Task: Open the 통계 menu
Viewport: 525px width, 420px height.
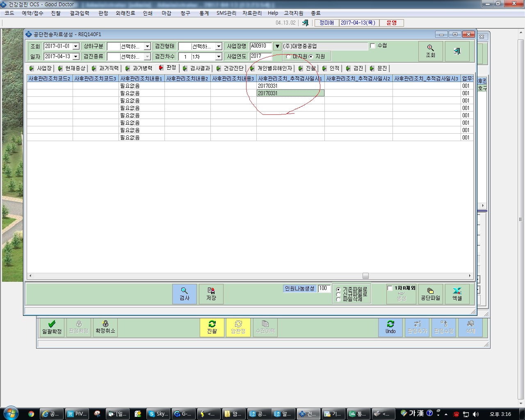Action: (204, 13)
